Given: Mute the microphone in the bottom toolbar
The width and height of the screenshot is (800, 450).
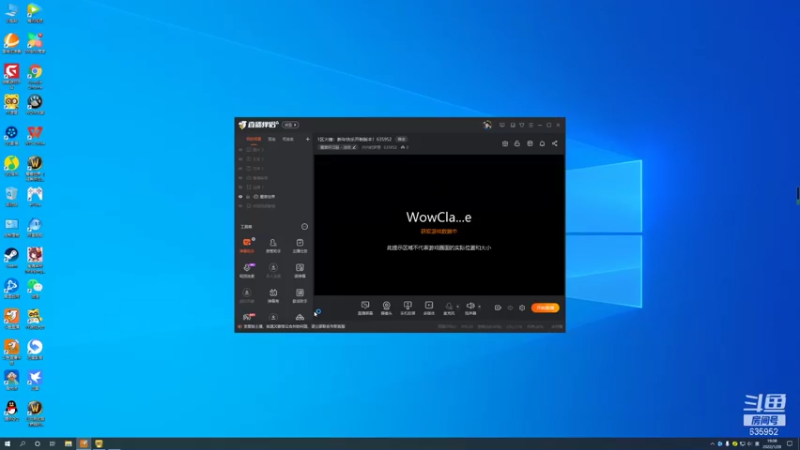Looking at the screenshot, I should 449,308.
